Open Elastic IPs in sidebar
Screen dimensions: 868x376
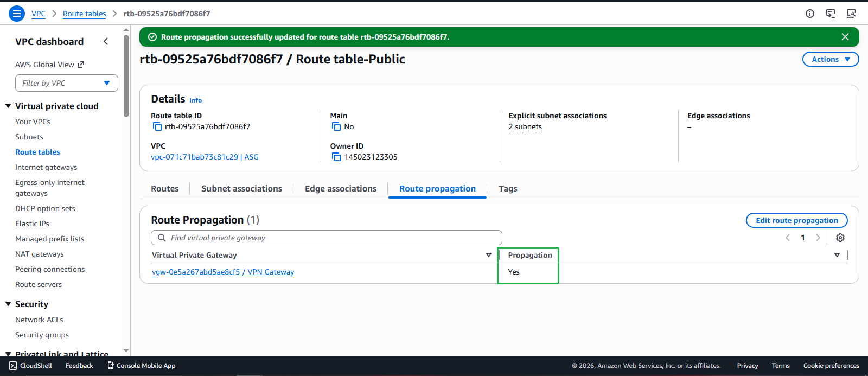pyautogui.click(x=32, y=224)
